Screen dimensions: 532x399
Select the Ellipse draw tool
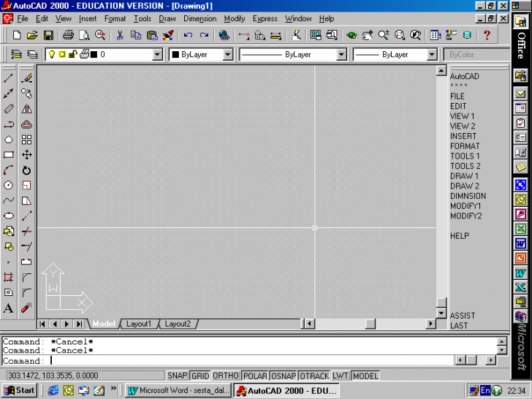pyautogui.click(x=9, y=216)
